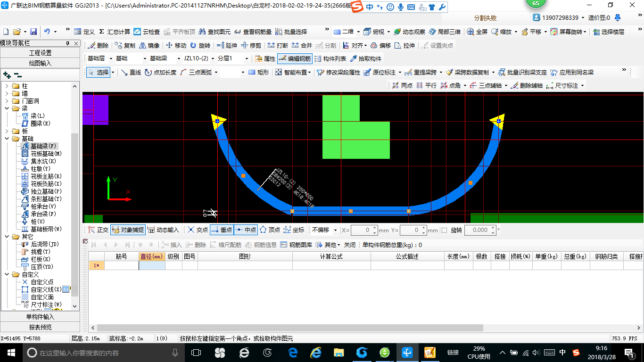Run 汇总计算 (Summary calculation)
644x362 pixels.
115,32
